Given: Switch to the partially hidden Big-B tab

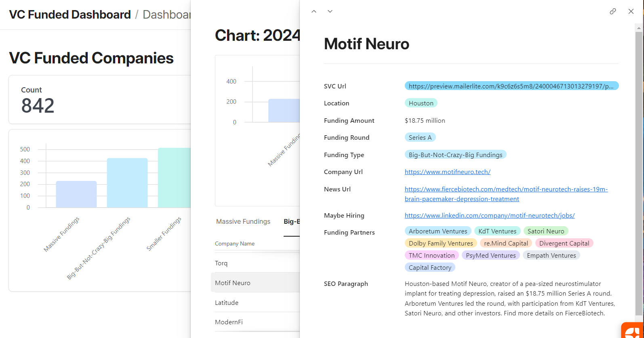Looking at the screenshot, I should (292, 222).
